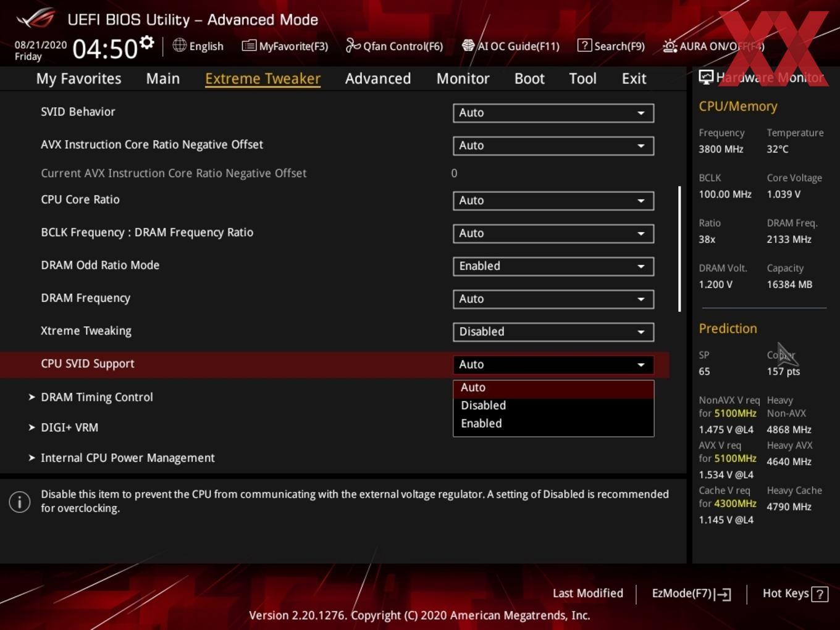
Task: Select the Exit tab
Action: click(634, 78)
